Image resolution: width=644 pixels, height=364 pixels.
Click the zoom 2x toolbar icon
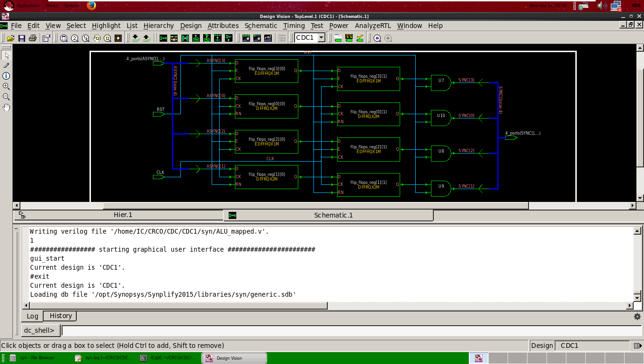click(74, 37)
